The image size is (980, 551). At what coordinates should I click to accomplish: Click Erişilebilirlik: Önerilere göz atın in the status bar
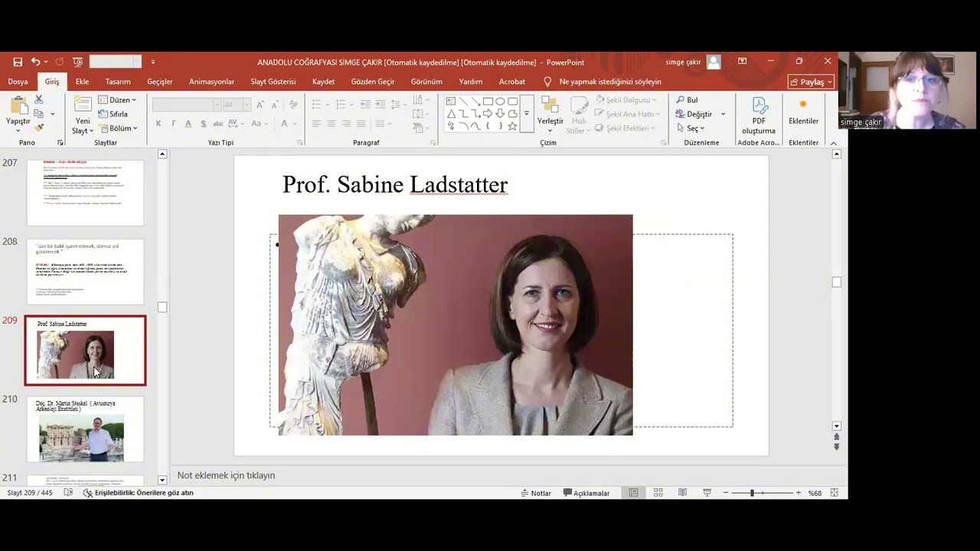138,493
